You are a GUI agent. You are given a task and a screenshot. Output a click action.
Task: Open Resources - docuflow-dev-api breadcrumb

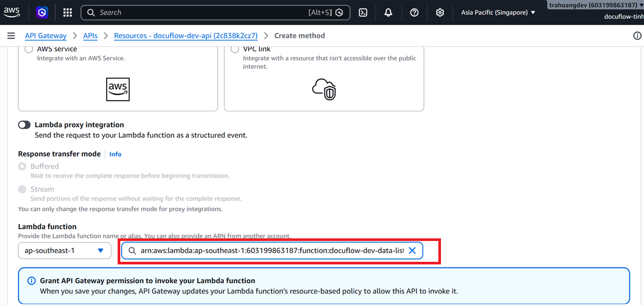[186, 35]
